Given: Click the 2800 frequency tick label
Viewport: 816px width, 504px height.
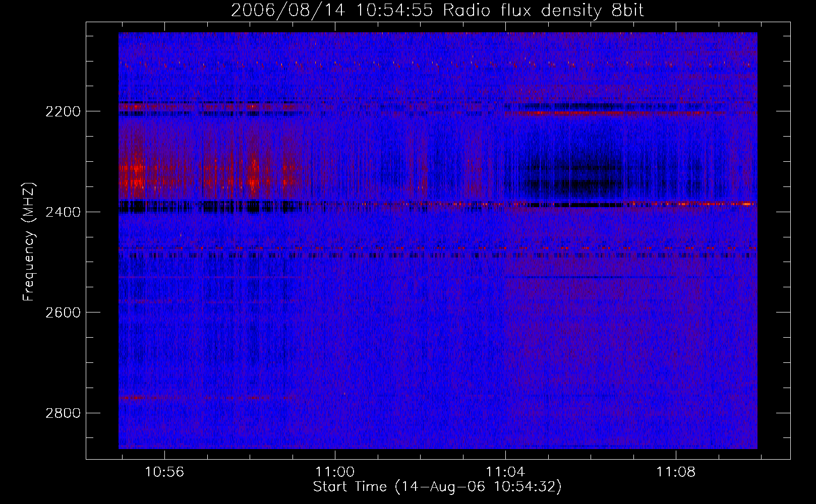Looking at the screenshot, I should [x=63, y=413].
